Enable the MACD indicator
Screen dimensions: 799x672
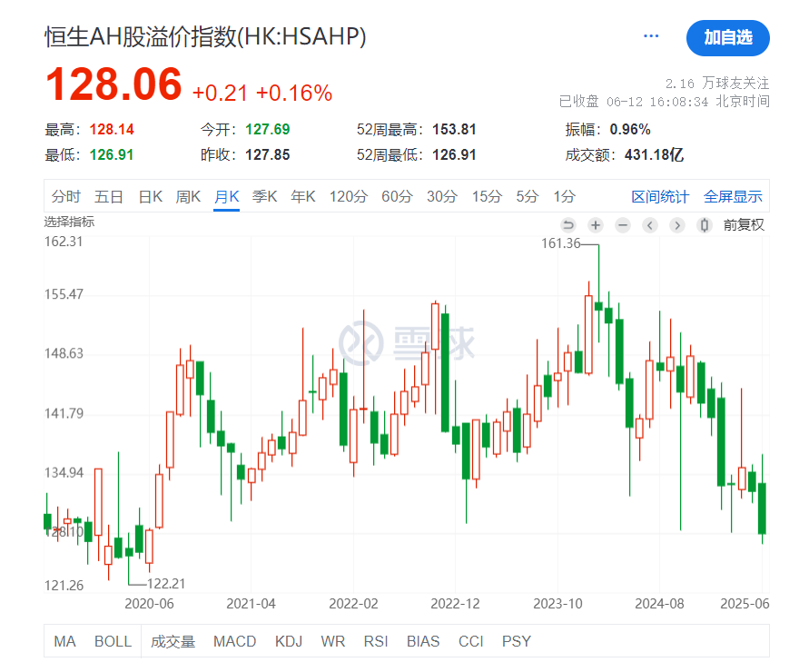(234, 641)
